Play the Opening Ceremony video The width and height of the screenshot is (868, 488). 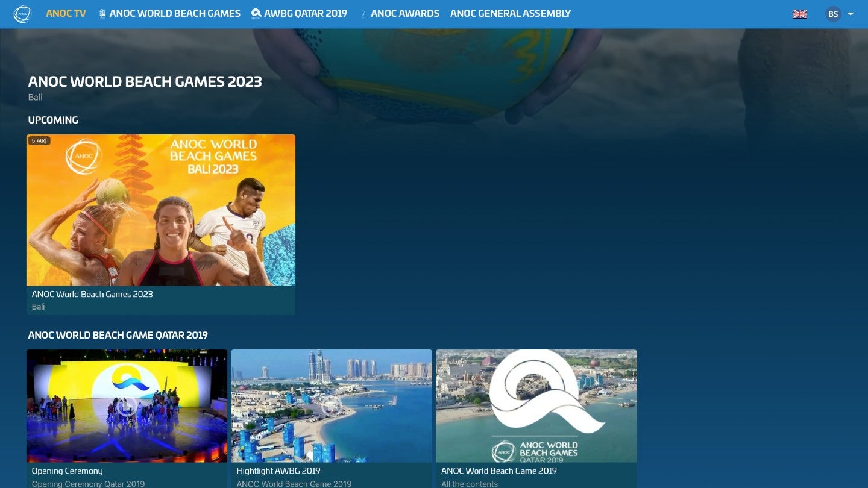pyautogui.click(x=127, y=406)
